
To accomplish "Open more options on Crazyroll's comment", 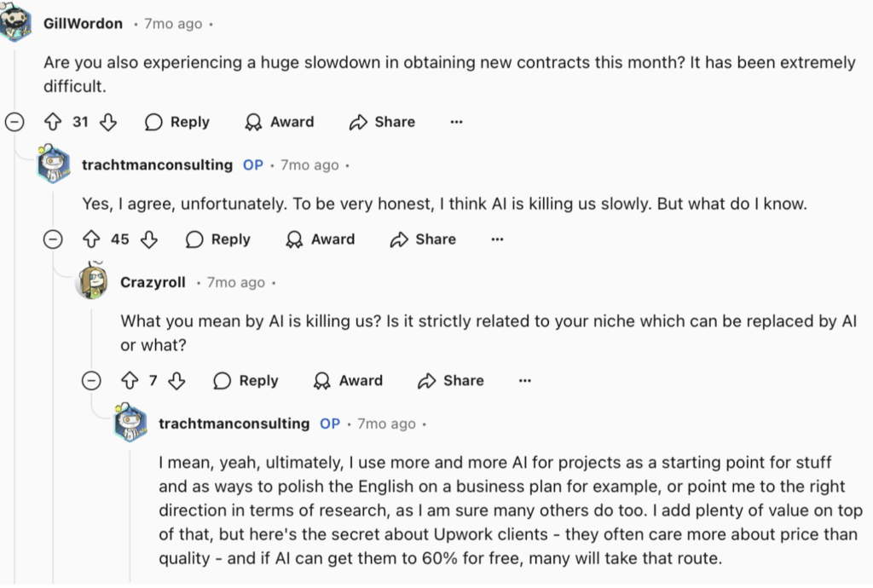I will [x=525, y=381].
